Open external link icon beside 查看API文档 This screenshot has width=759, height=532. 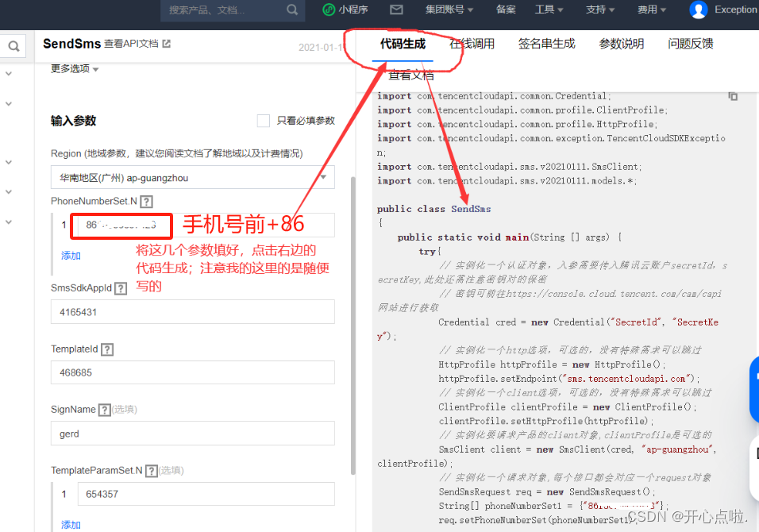[x=167, y=44]
